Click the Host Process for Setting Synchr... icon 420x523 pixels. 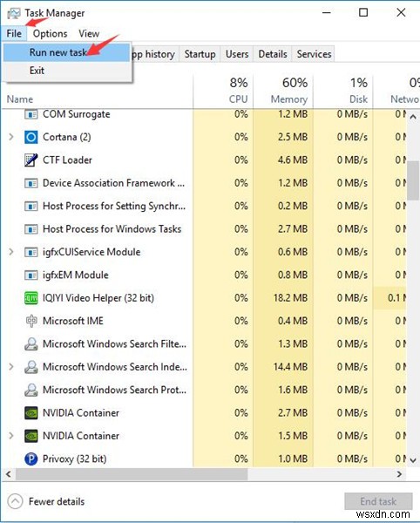(x=31, y=206)
